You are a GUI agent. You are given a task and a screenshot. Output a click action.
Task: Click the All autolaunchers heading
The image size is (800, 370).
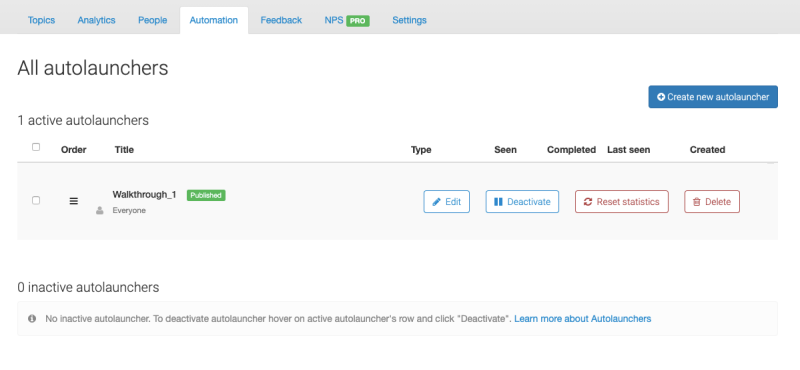click(93, 68)
